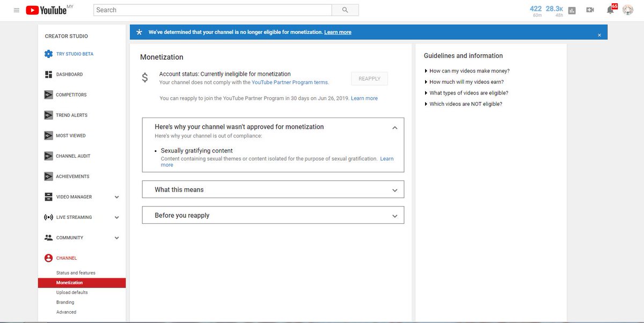Viewport: 644px width, 323px height.
Task: Open Try Studio Beta
Action: pos(75,54)
